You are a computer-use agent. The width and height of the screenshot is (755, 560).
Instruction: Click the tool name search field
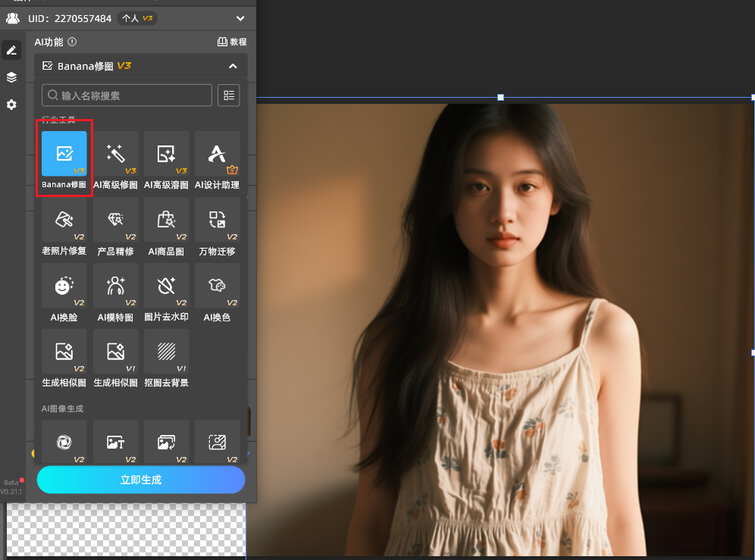click(127, 95)
